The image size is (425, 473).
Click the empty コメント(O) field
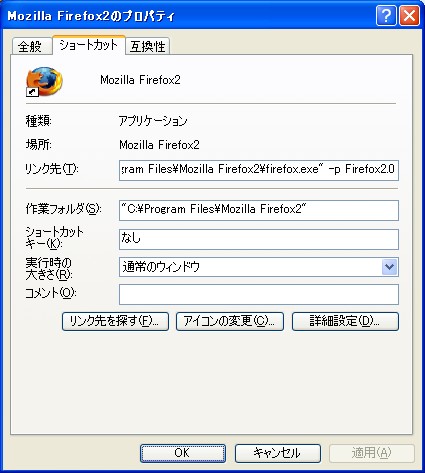pos(259,294)
